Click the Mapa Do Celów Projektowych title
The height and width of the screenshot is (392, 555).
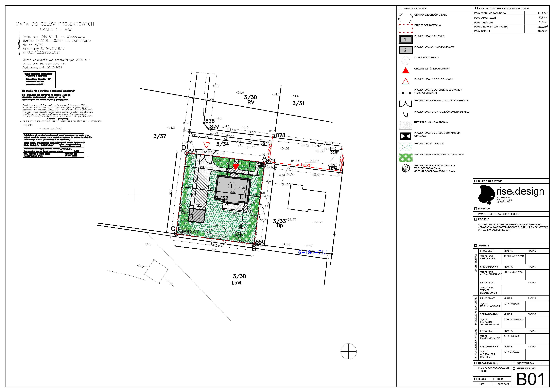55,24
